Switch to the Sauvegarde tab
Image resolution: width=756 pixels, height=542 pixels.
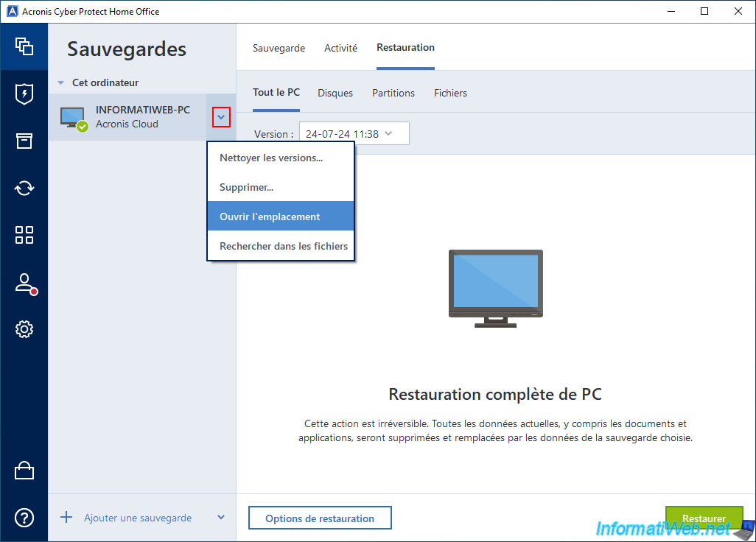279,48
